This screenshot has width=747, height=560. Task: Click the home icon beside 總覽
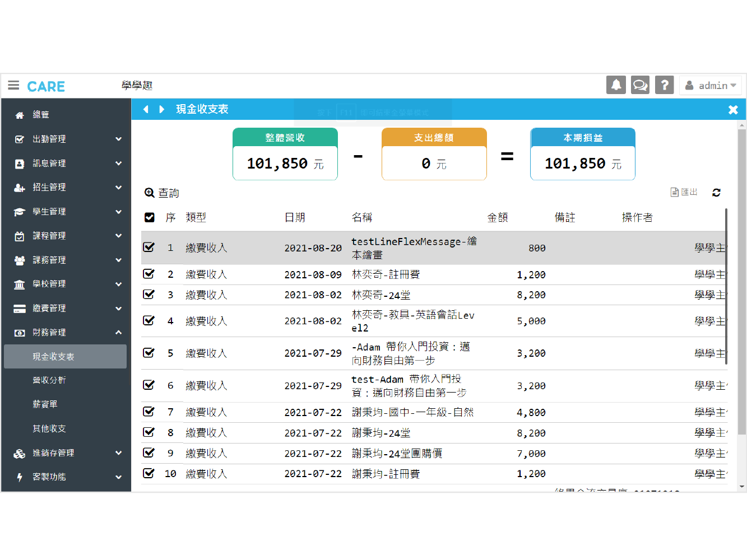[20, 115]
